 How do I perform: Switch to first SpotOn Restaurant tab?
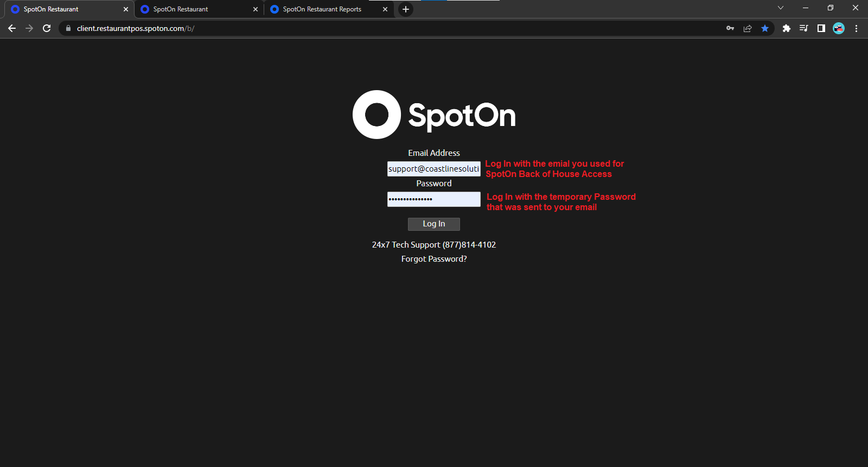pyautogui.click(x=69, y=9)
